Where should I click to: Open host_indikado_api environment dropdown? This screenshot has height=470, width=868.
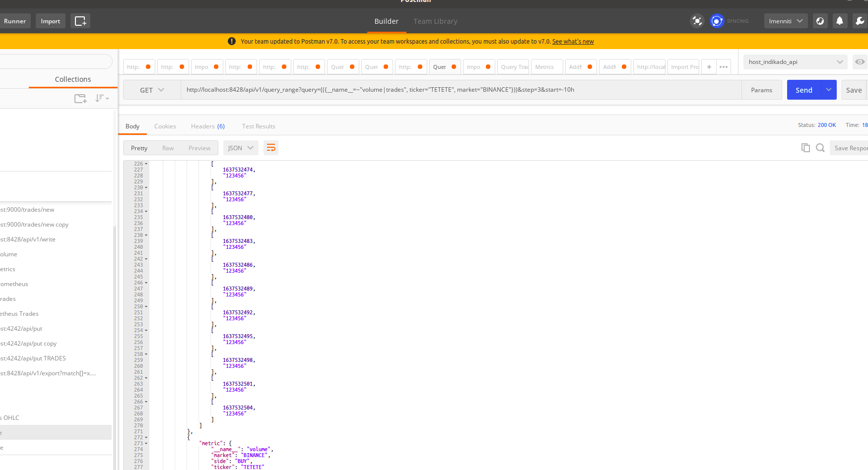pyautogui.click(x=796, y=62)
